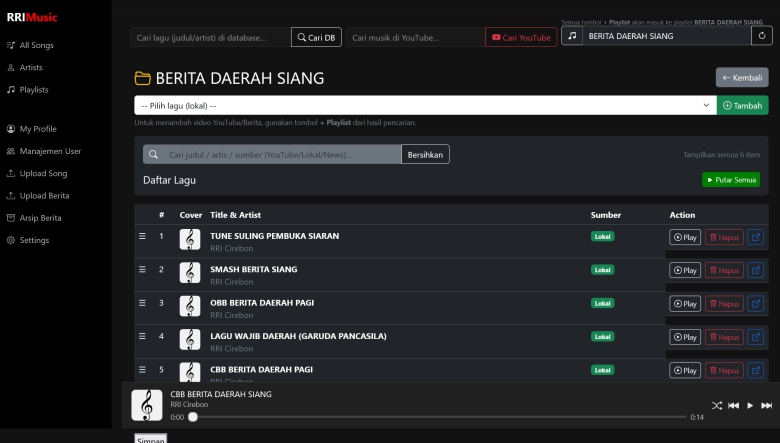The height and width of the screenshot is (443, 780).
Task: Open external link icon for SMASH BERITA SIANG
Action: point(756,270)
